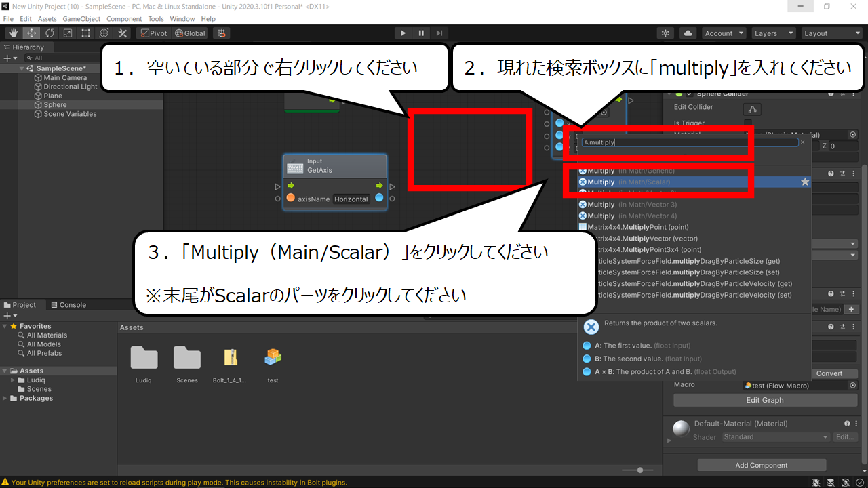868x488 pixels.
Task: Click the Edit Collider icon button
Action: click(x=753, y=109)
